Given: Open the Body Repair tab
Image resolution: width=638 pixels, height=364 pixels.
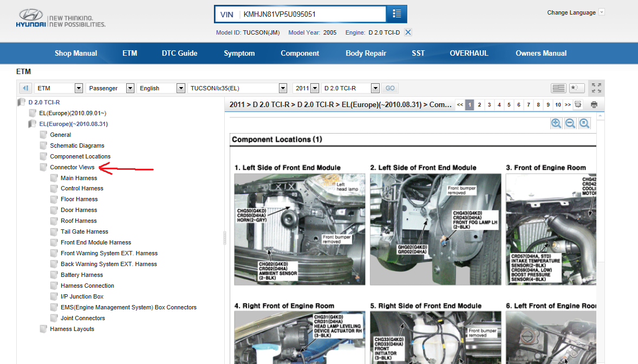Looking at the screenshot, I should 366,53.
